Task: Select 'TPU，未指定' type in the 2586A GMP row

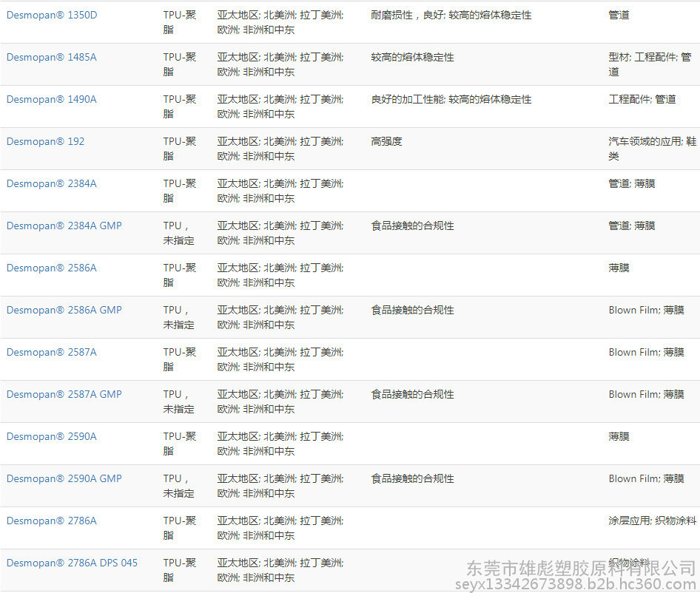Action: (178, 318)
